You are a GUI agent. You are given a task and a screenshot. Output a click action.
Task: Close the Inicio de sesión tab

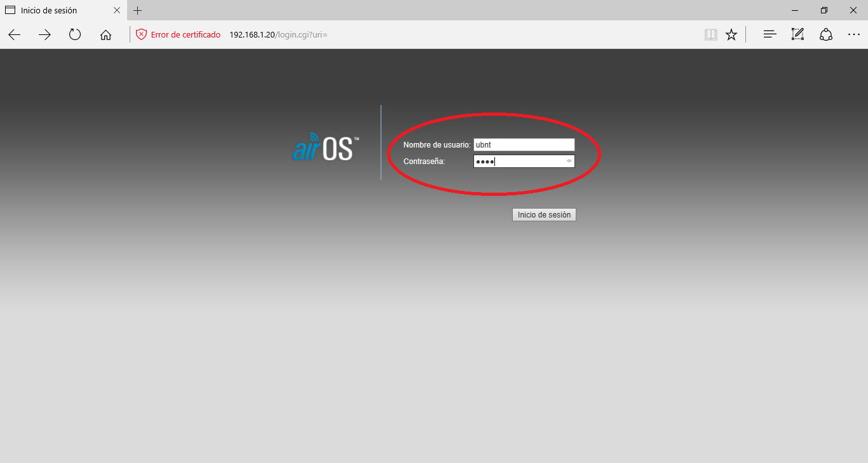pos(117,10)
